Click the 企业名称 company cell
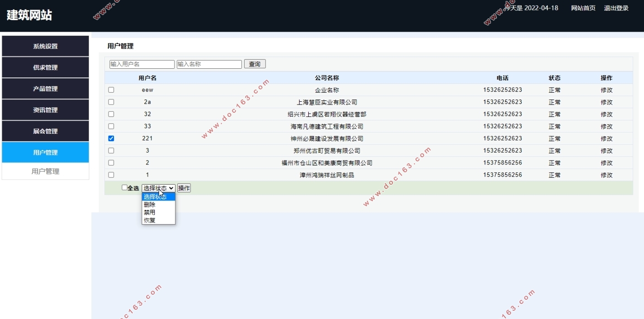 click(327, 90)
